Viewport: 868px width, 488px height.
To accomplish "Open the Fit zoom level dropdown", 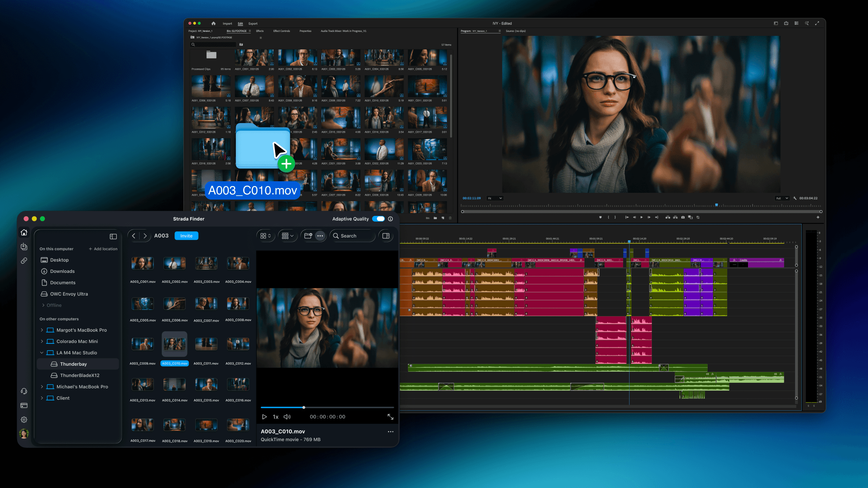I will click(x=495, y=198).
